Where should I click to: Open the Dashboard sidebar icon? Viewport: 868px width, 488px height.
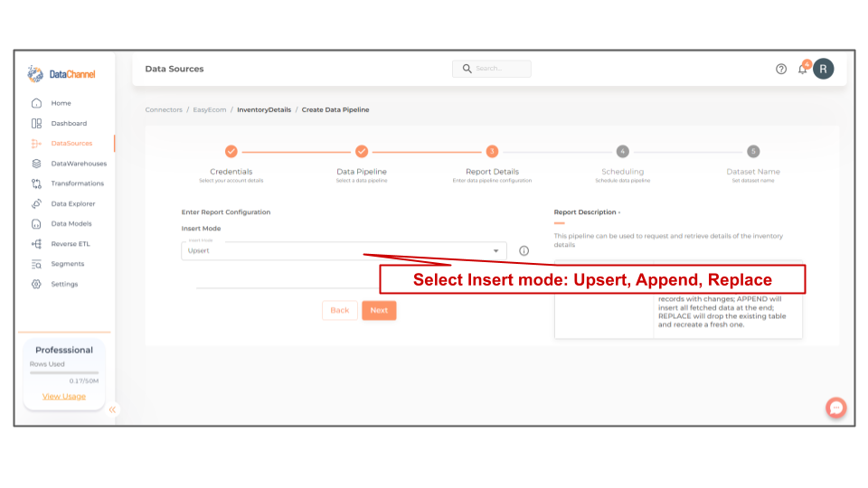point(36,124)
